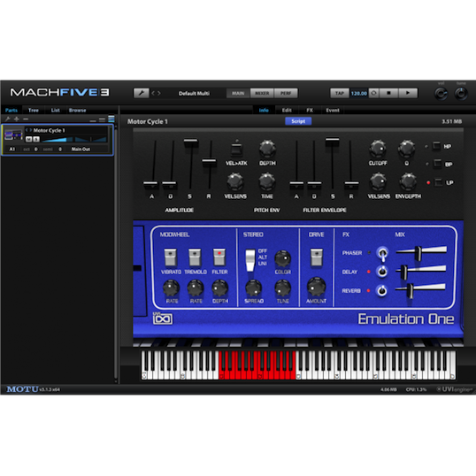Toggle the REVERB effect switch

382,290
